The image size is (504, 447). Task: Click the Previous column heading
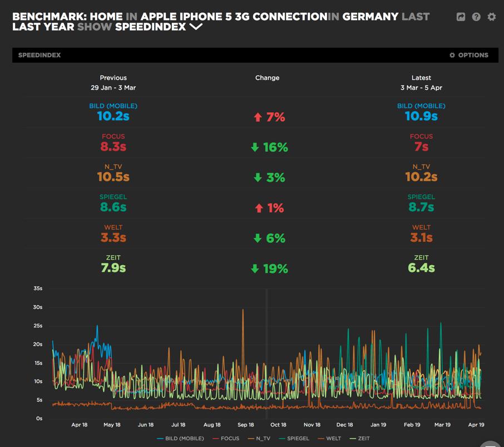click(113, 78)
